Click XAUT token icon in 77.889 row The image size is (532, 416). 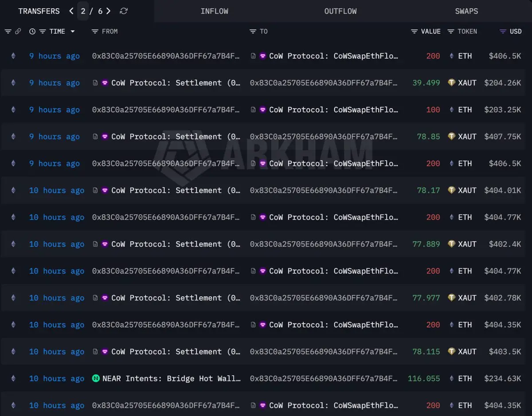(452, 244)
